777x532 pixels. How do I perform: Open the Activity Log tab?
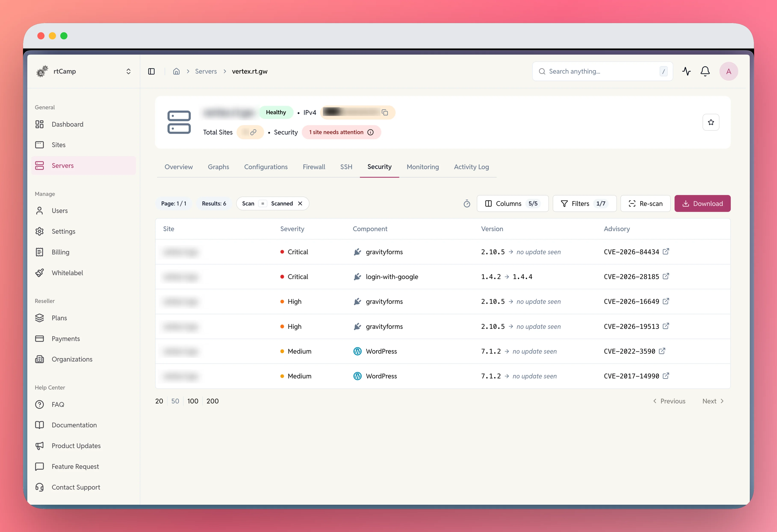point(471,167)
